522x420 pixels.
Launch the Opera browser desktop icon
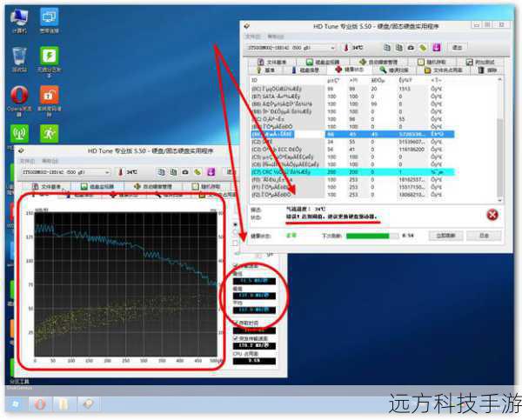[x=19, y=101]
